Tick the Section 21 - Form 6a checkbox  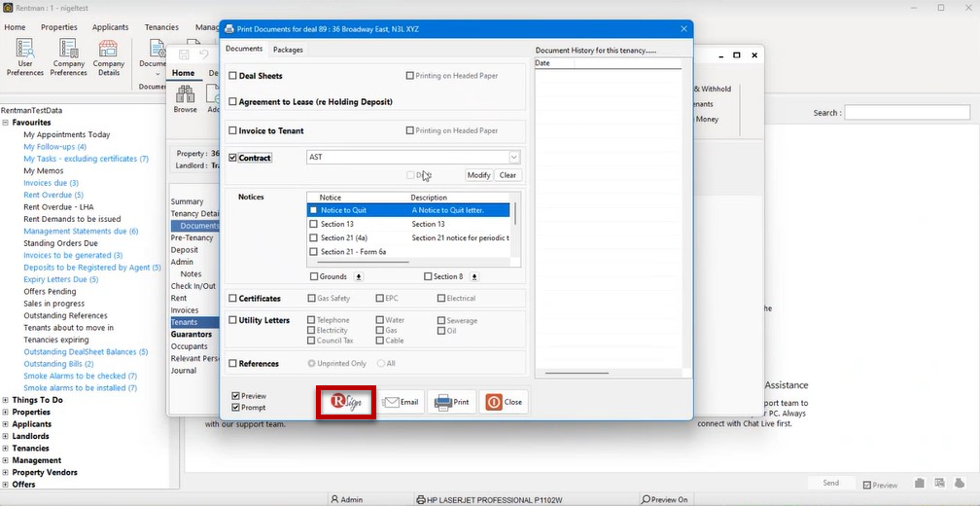click(314, 251)
